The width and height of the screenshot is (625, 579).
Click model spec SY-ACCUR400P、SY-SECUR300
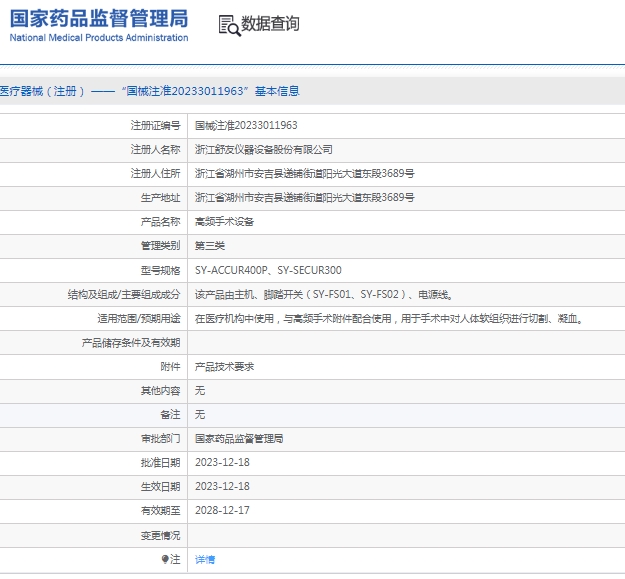pos(268,270)
